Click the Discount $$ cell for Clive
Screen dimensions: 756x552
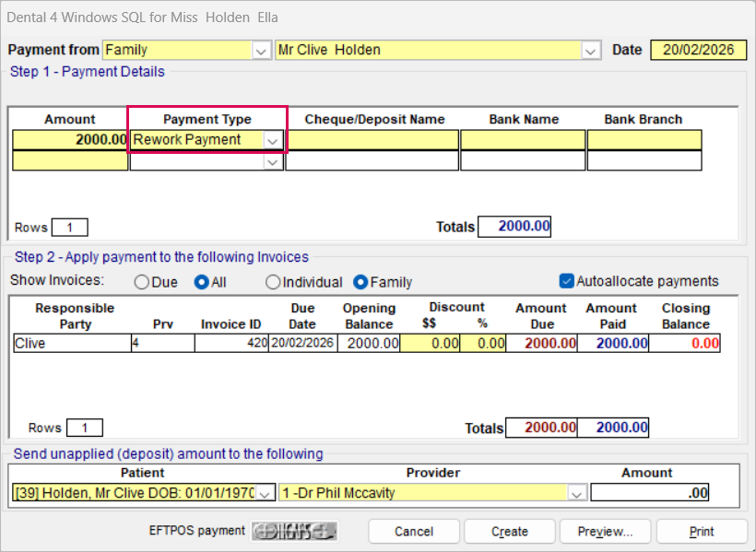click(x=430, y=343)
